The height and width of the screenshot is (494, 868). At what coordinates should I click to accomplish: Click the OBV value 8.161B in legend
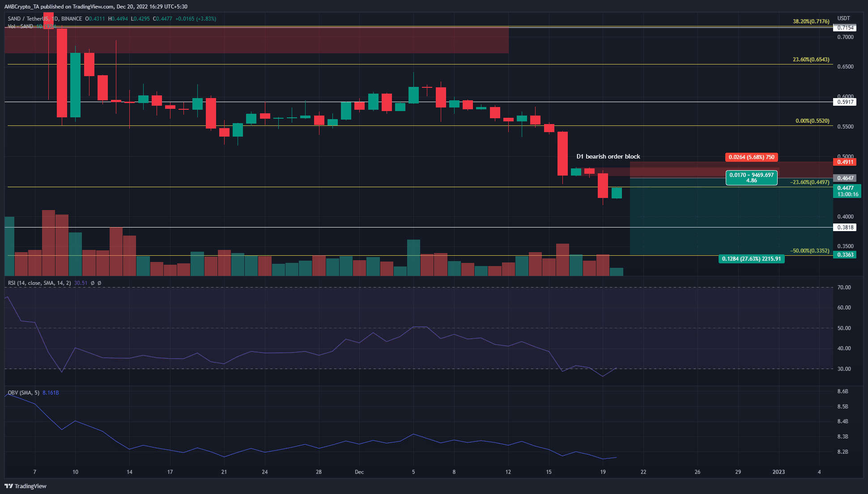coord(51,393)
